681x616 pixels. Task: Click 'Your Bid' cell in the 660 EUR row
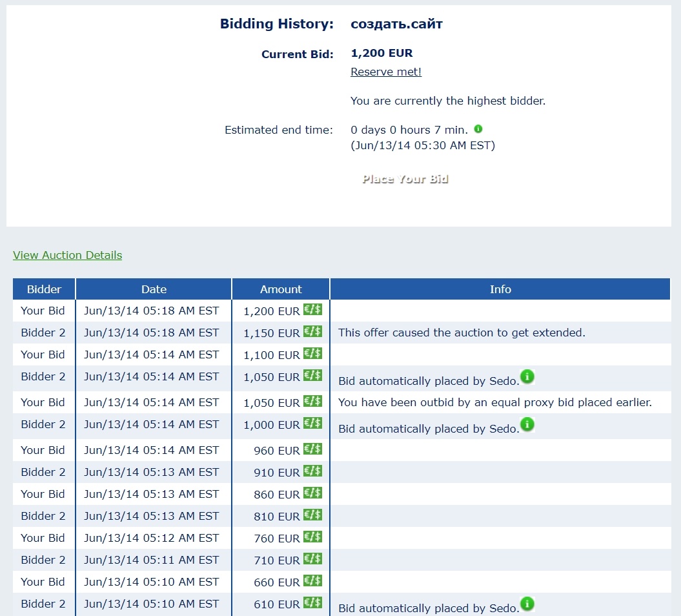[43, 582]
